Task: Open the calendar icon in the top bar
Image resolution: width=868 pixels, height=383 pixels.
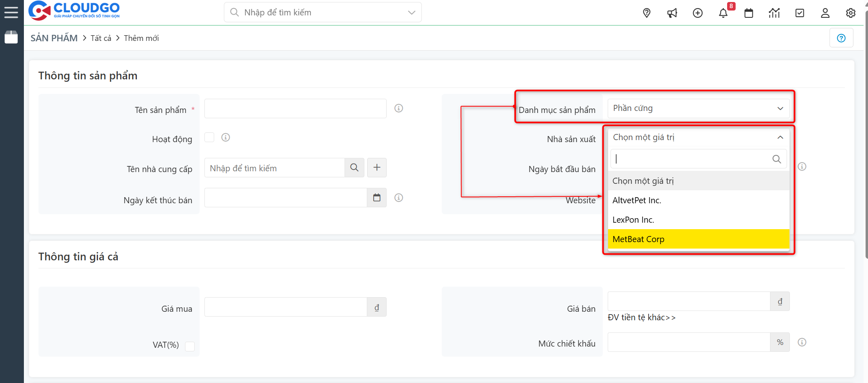Action: 749,13
